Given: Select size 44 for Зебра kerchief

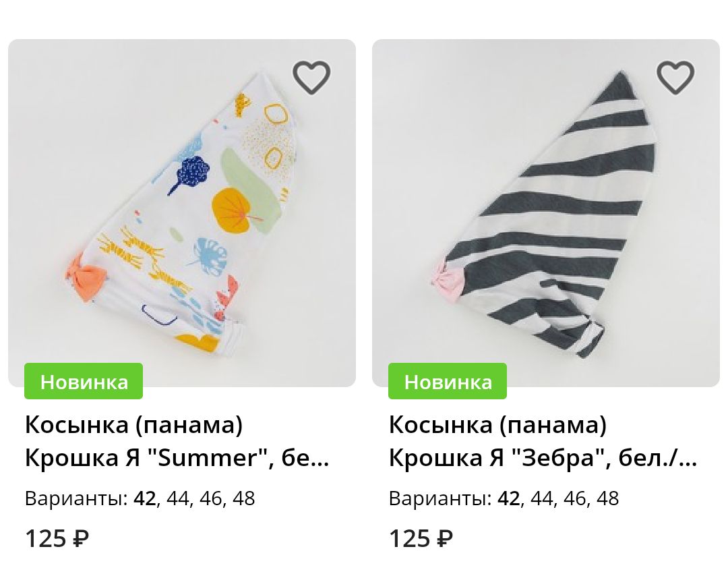Looking at the screenshot, I should coord(542,498).
